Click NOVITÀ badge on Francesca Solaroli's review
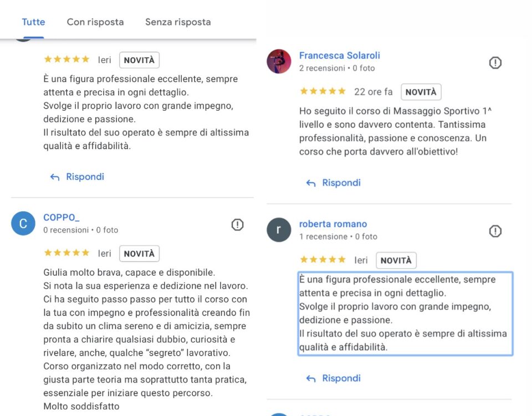This screenshot has width=532, height=416. (x=421, y=92)
